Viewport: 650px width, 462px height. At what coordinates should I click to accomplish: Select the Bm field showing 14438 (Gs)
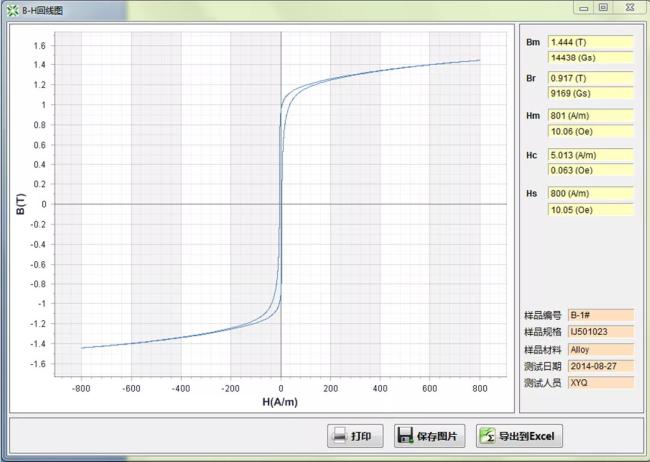590,57
